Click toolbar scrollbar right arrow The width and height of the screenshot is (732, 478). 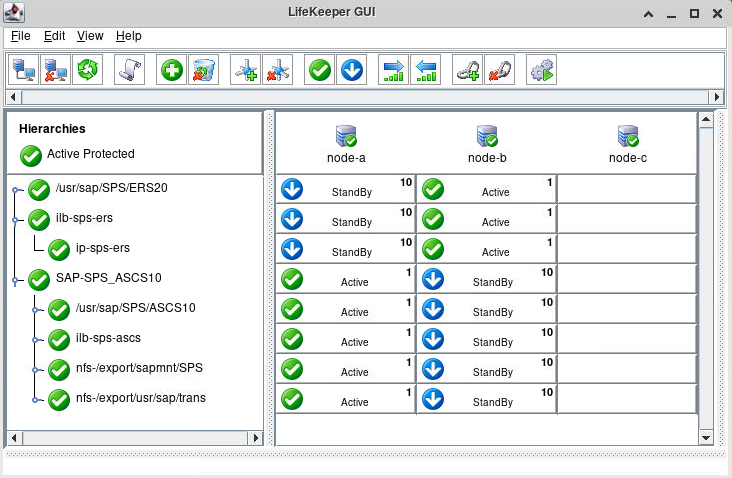click(x=717, y=97)
